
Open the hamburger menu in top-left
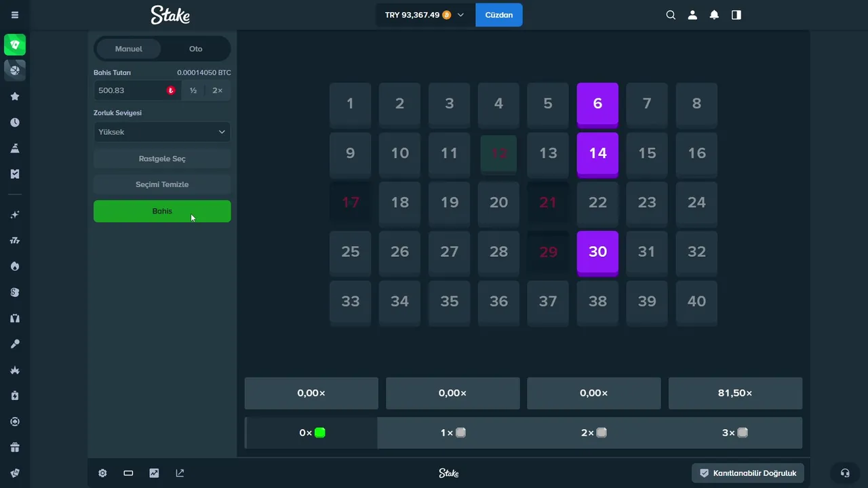point(15,15)
